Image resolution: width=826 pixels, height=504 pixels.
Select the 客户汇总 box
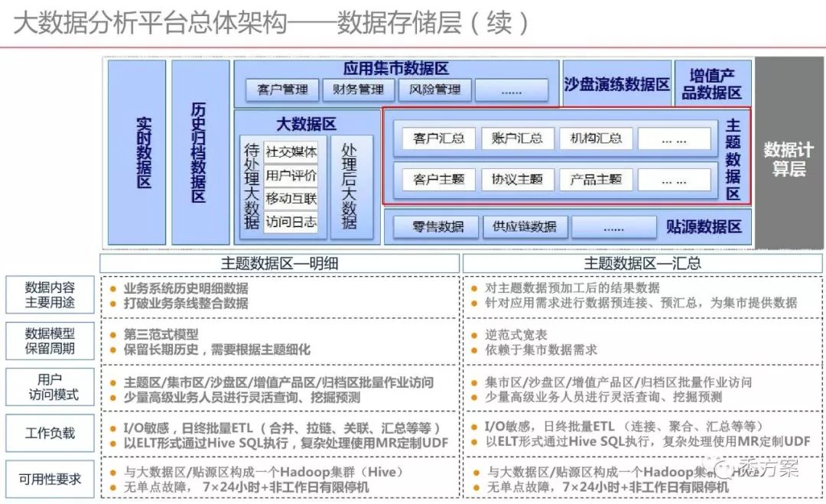[438, 138]
